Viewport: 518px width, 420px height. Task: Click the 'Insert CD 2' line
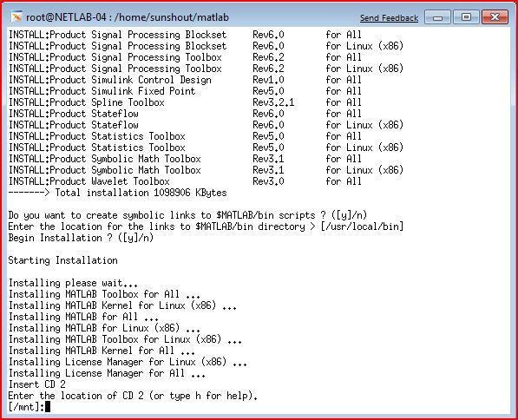pyautogui.click(x=37, y=384)
